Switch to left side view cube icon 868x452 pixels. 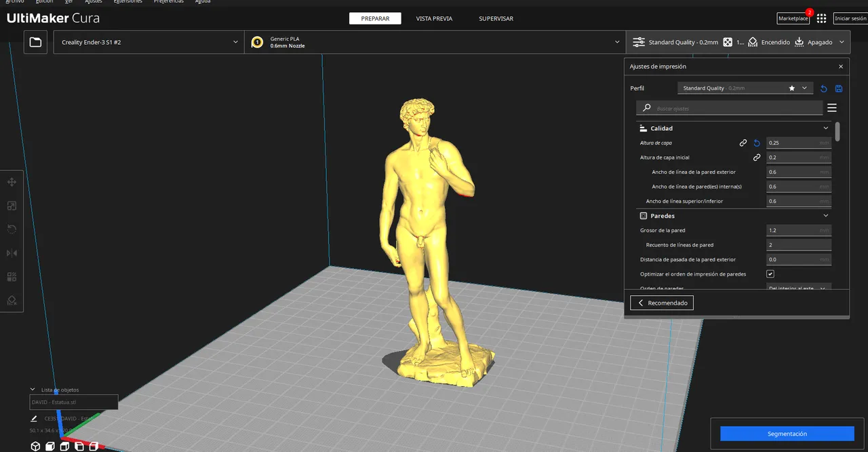[79, 446]
